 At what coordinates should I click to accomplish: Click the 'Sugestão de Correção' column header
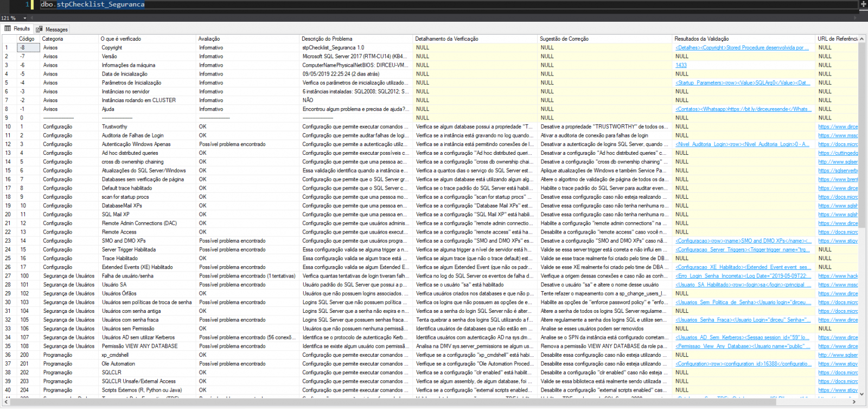[x=605, y=39]
